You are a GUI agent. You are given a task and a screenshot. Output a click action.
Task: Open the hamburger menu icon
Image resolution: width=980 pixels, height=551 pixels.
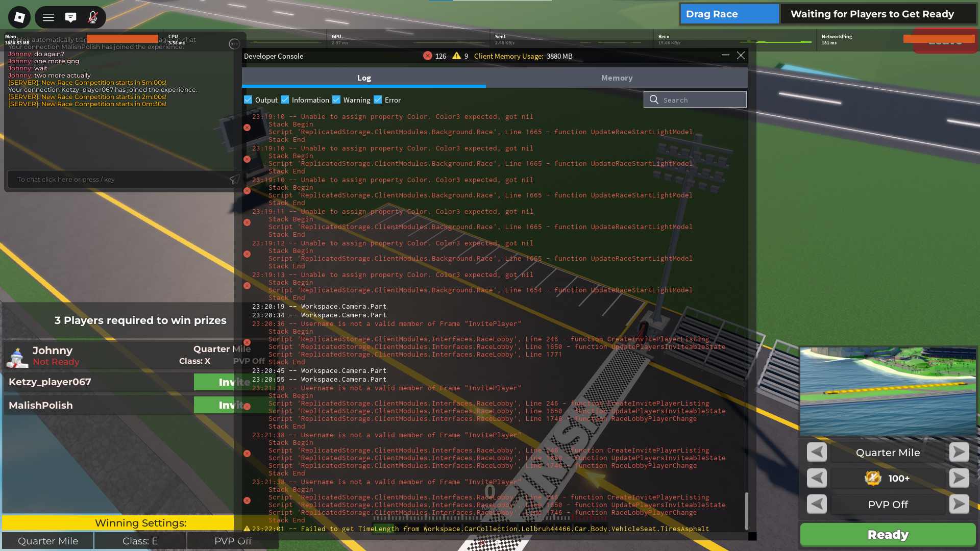click(x=48, y=17)
